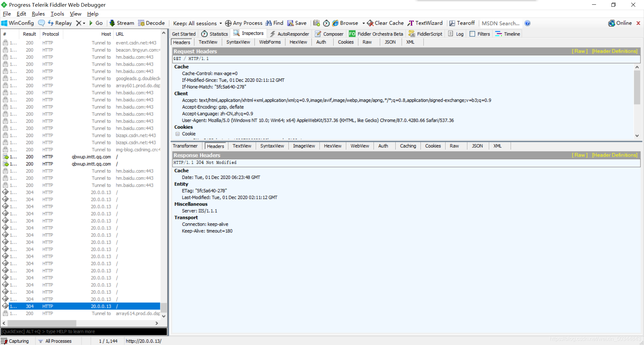Click the blue help question icon
Screen dimensions: 644x345
[528, 23]
